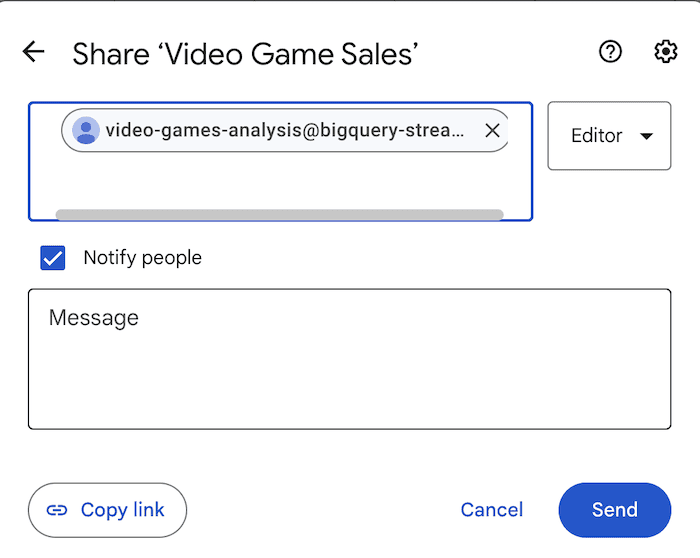Click the horizontal scrollbar in the recipients box
Viewport: 700px width, 558px height.
[279, 214]
